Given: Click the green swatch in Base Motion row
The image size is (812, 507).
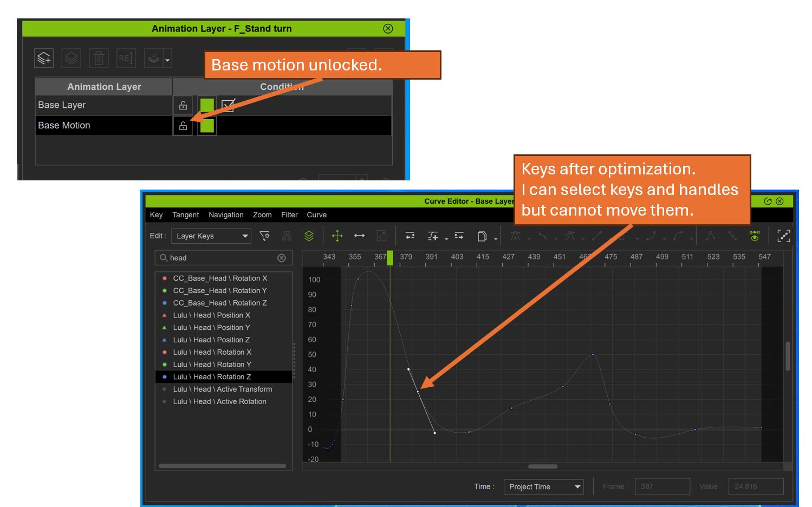Looking at the screenshot, I should [x=207, y=126].
